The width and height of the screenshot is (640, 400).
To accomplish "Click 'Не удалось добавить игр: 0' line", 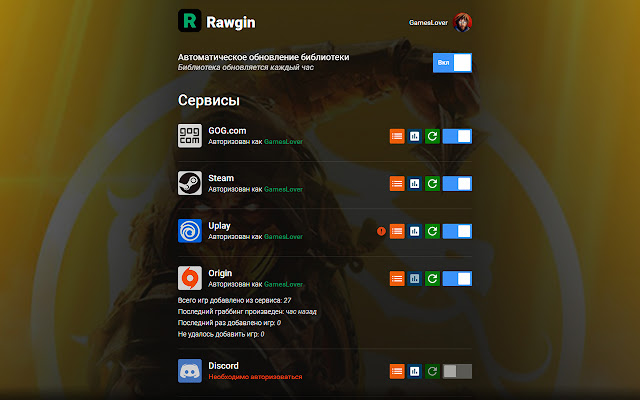I will click(x=221, y=334).
